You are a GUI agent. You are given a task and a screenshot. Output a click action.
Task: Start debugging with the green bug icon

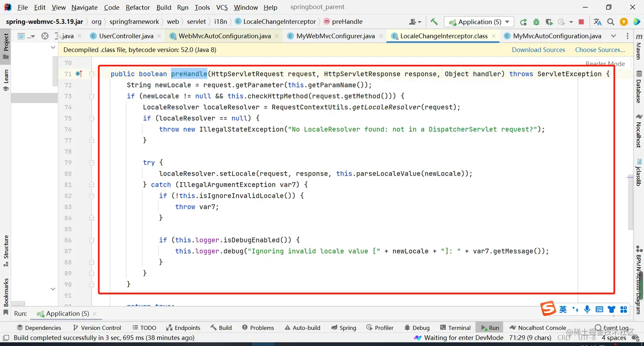[536, 22]
